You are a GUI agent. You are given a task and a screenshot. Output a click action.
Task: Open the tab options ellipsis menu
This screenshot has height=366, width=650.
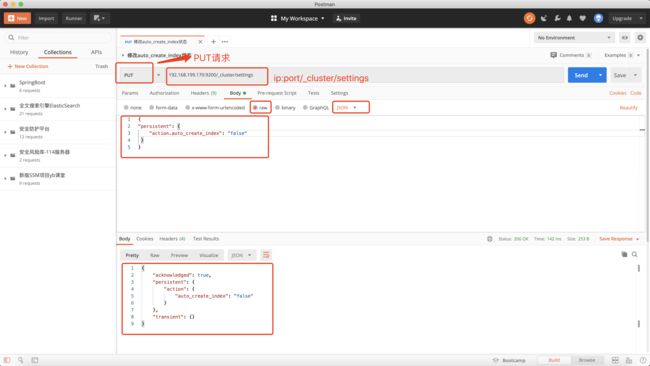click(225, 42)
